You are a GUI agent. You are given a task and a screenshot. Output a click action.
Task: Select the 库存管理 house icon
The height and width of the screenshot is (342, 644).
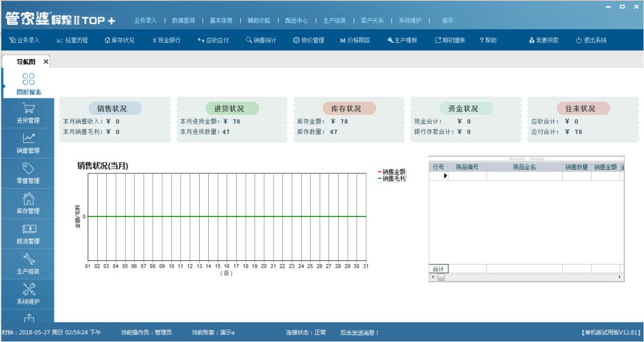(x=28, y=199)
